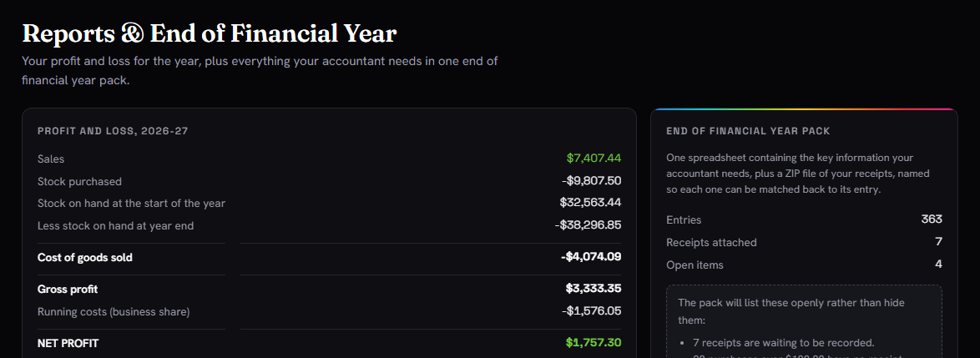Select the Net profit value $1,757.30

(x=594, y=343)
